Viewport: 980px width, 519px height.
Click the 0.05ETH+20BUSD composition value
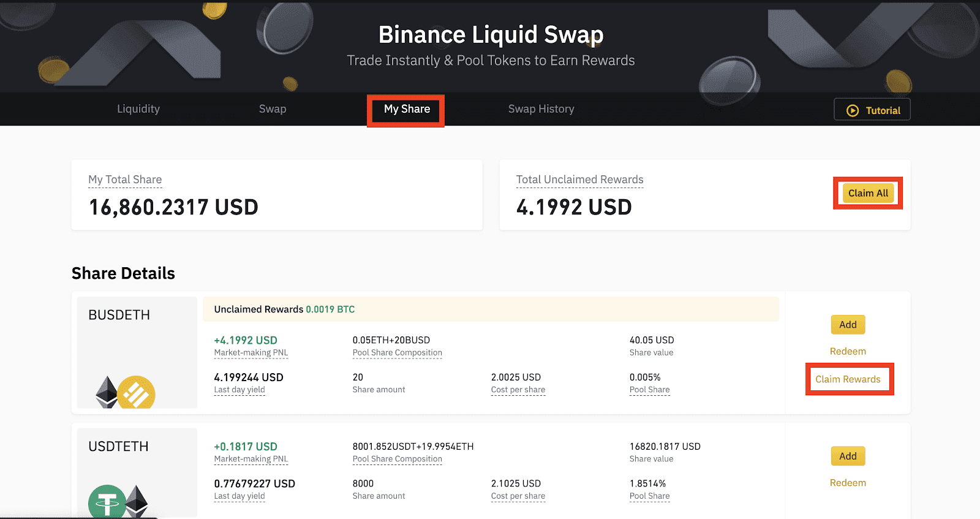click(391, 340)
